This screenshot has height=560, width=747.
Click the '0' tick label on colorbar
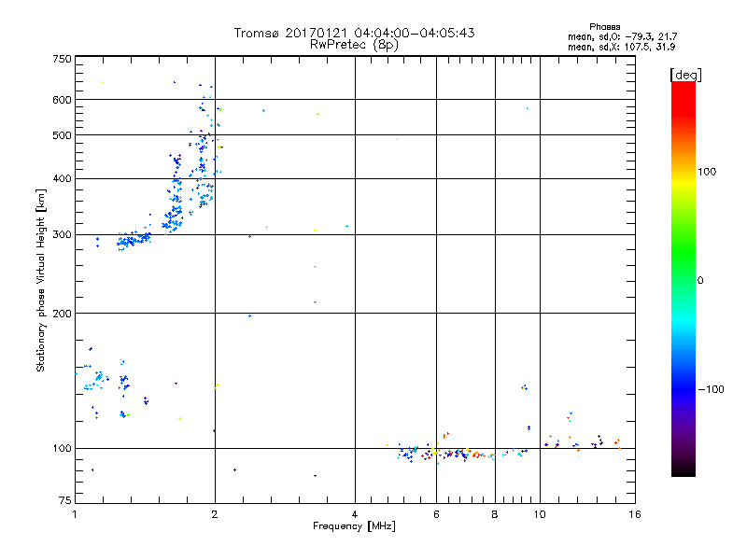pos(700,280)
